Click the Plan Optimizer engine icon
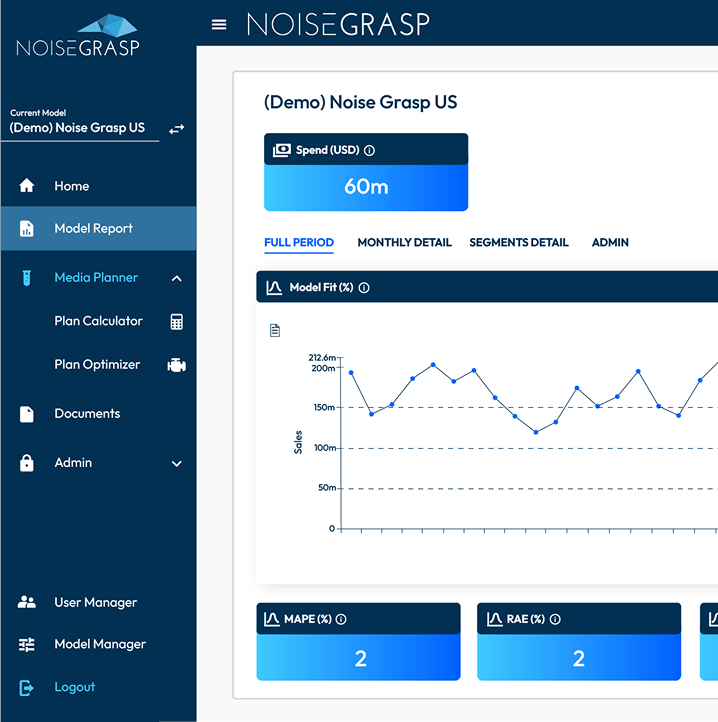 click(x=177, y=365)
